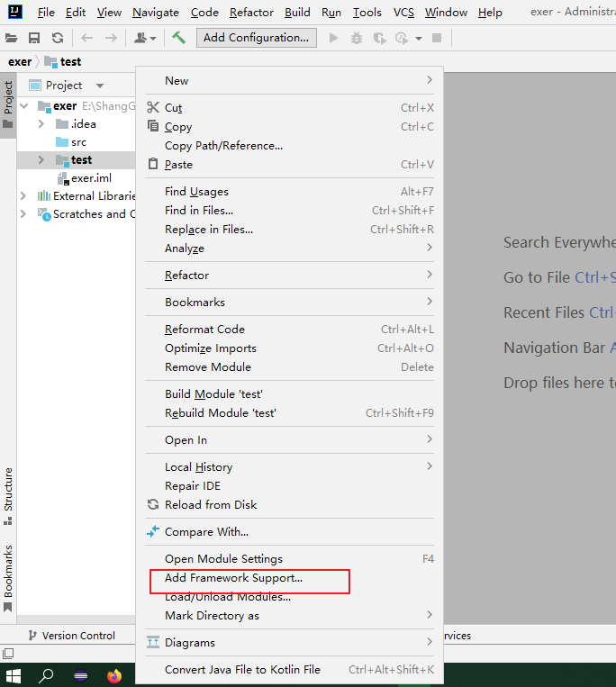Choose Build Module 'test'
The image size is (616, 687).
pyautogui.click(x=290, y=393)
